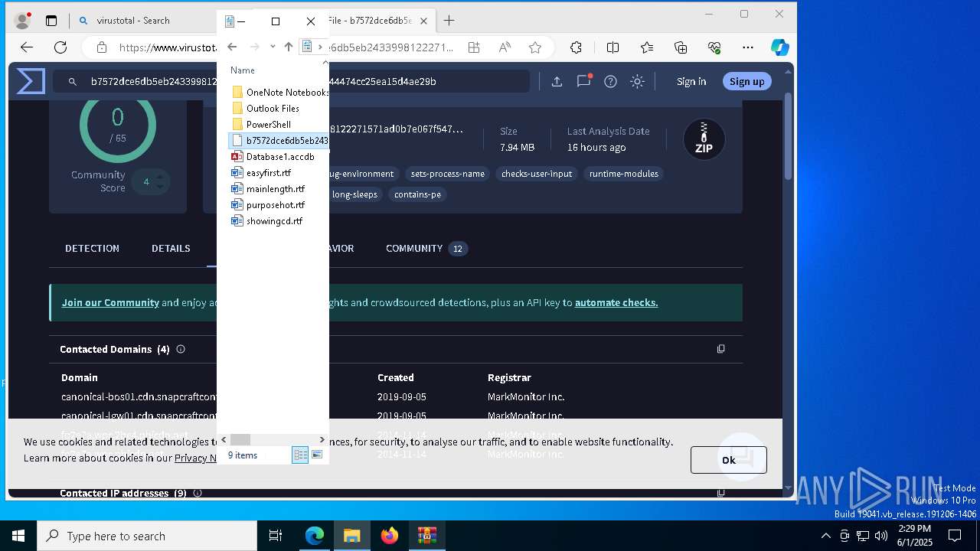Open Edge collections icon
The image size is (980, 551).
681,47
